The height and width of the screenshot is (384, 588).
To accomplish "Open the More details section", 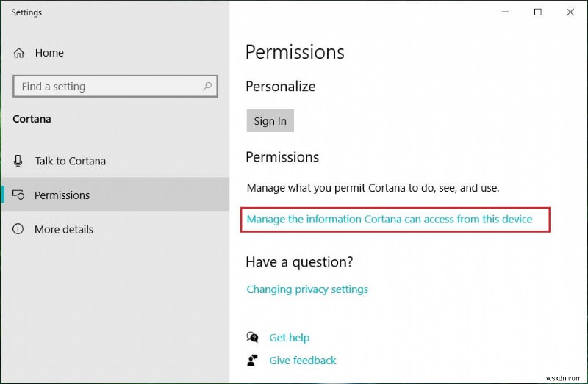I will (x=115, y=229).
